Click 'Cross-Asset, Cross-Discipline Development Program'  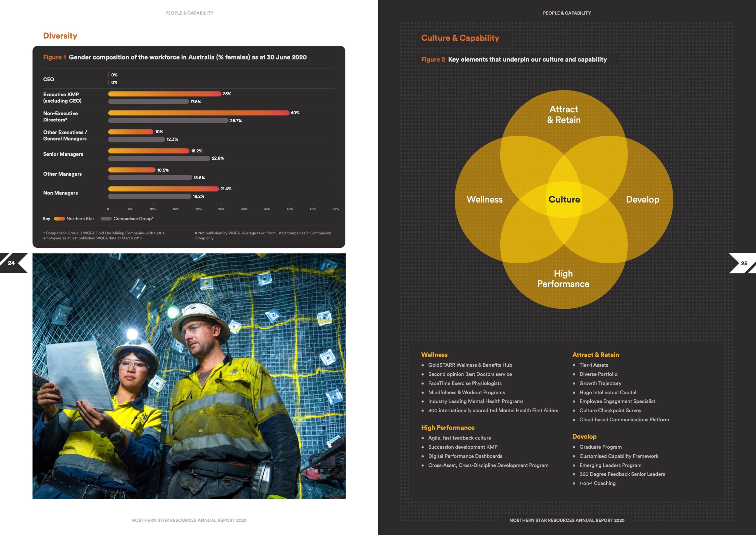[488, 465]
